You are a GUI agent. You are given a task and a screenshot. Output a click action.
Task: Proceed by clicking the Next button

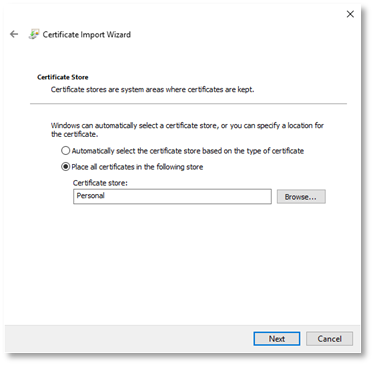point(277,339)
